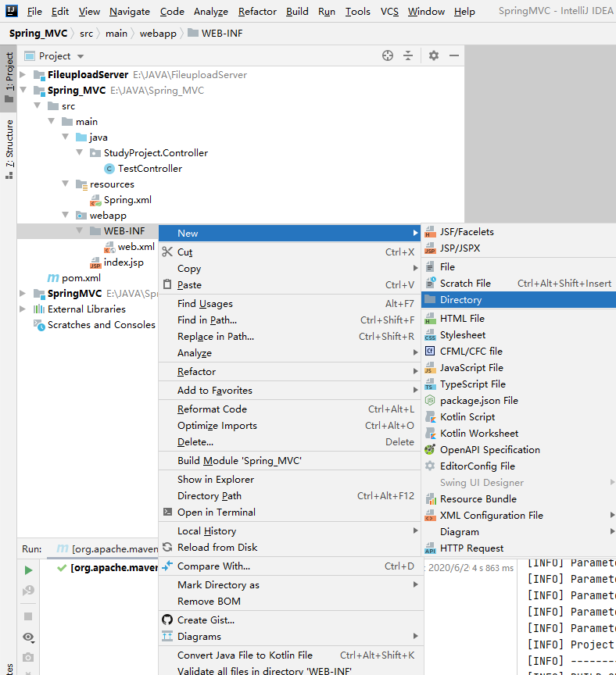Image resolution: width=616 pixels, height=675 pixels.
Task: Create new CFML/CFC file
Action: click(x=519, y=352)
